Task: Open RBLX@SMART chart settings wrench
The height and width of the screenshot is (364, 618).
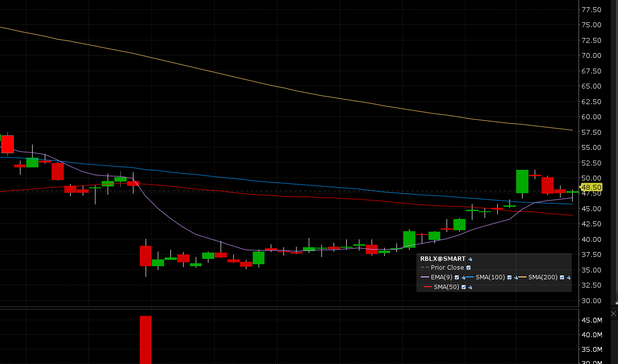Action: point(470,259)
